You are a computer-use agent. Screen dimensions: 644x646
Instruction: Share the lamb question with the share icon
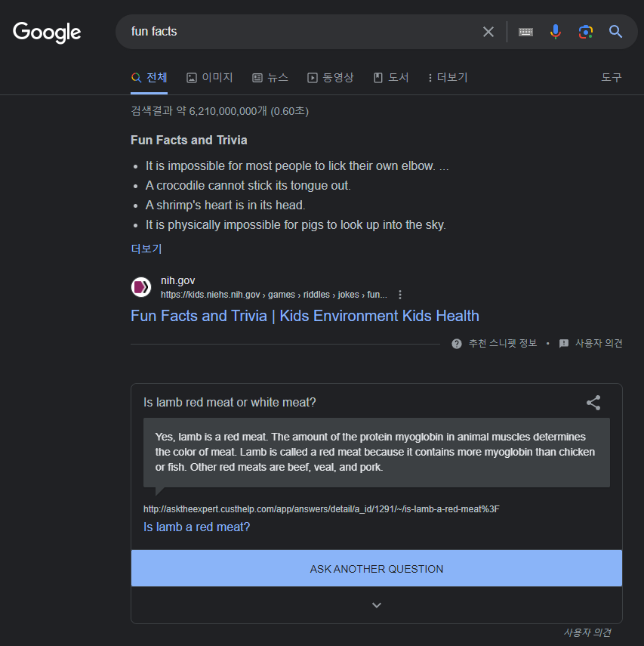(593, 403)
